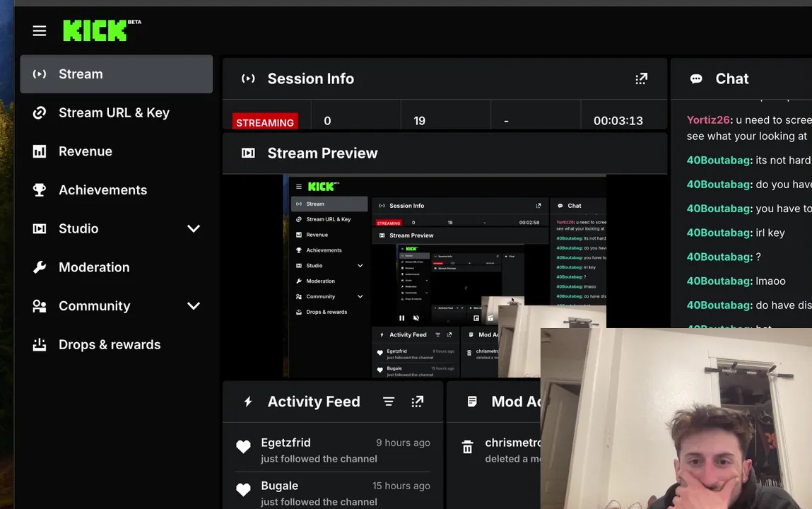Click Egetzfrid in the Activity Feed

(x=286, y=443)
